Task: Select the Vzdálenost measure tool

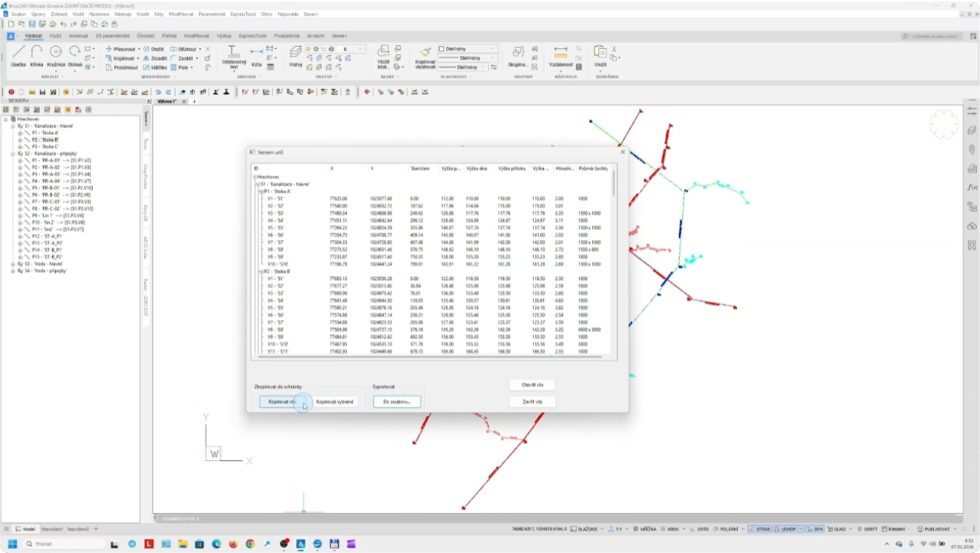Action: [x=561, y=56]
